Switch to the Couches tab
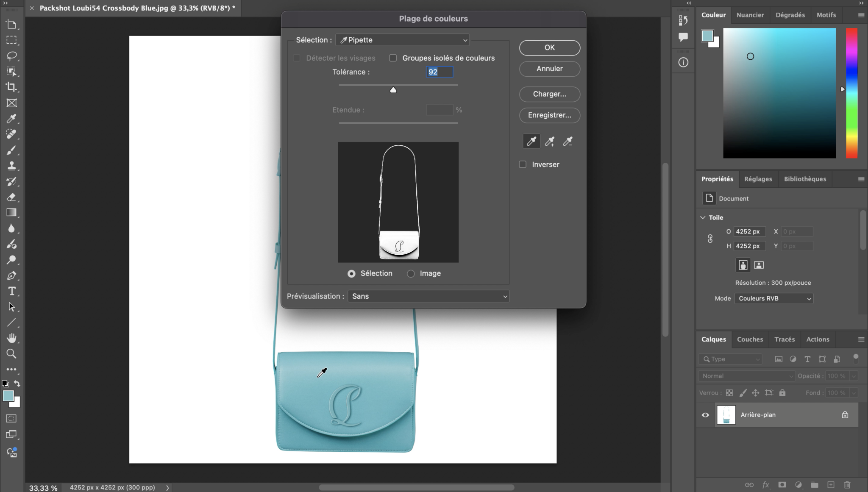The image size is (868, 492). [x=750, y=339]
